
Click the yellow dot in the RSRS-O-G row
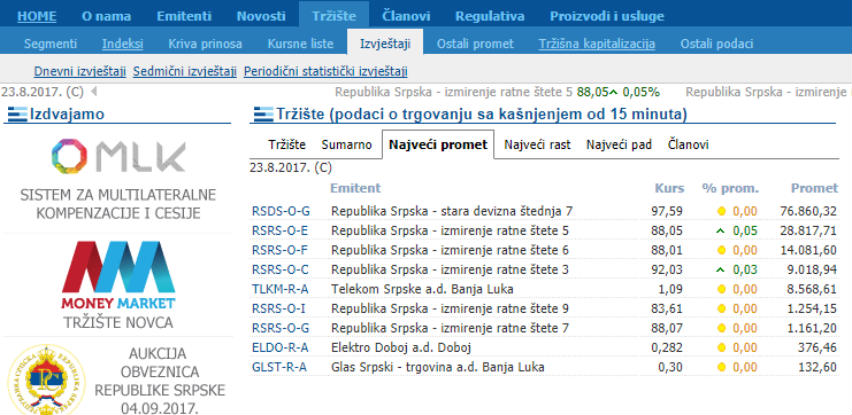tap(721, 329)
